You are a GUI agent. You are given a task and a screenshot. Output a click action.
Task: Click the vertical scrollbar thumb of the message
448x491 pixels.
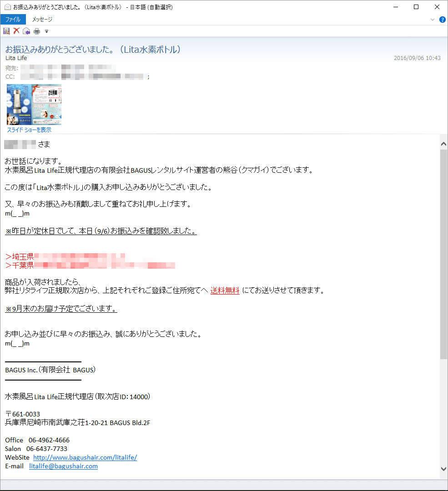[443, 254]
